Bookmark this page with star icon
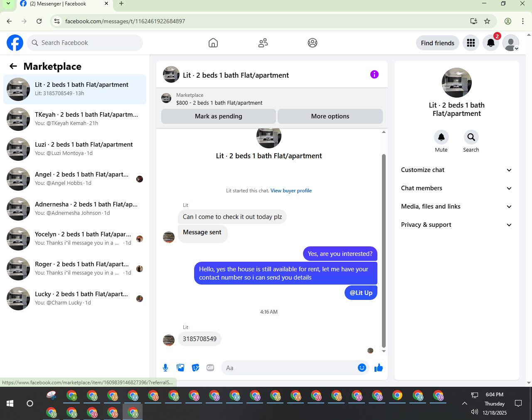Image resolution: width=532 pixels, height=420 pixels. tap(487, 21)
